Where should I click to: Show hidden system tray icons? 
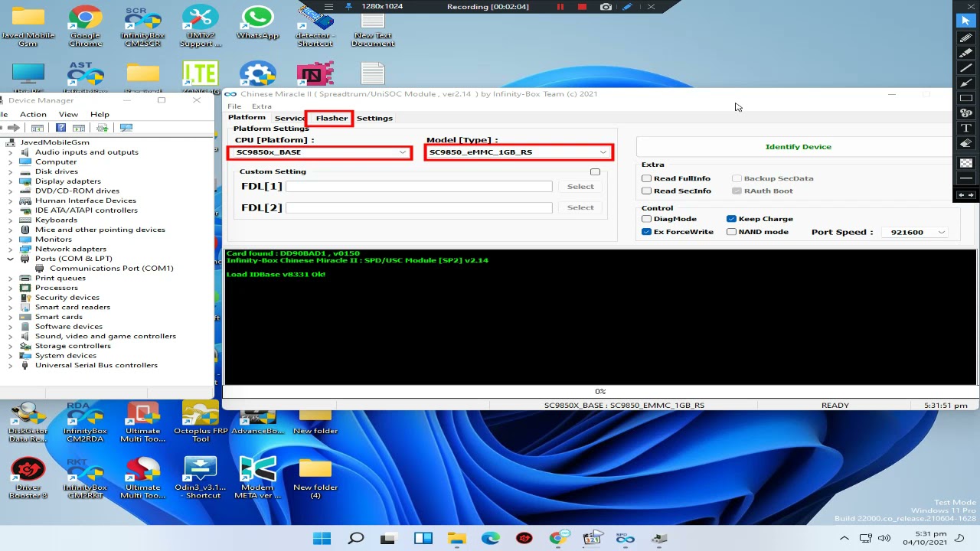[x=844, y=539]
